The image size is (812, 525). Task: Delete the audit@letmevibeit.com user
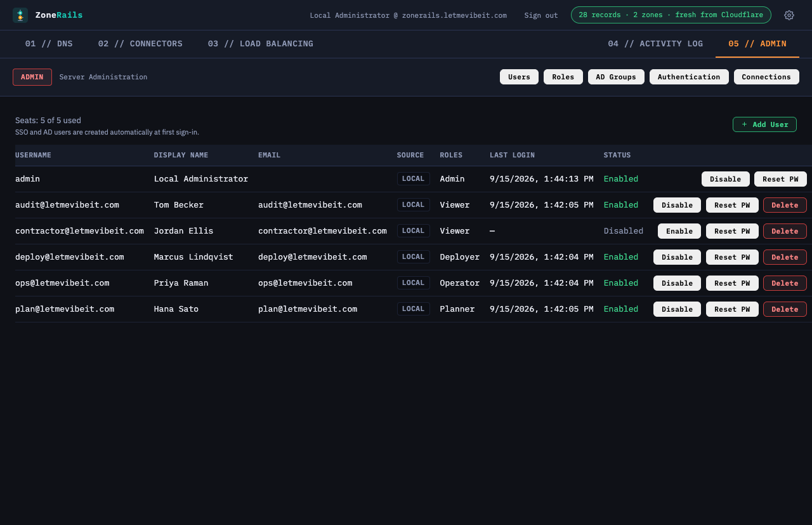click(x=785, y=205)
